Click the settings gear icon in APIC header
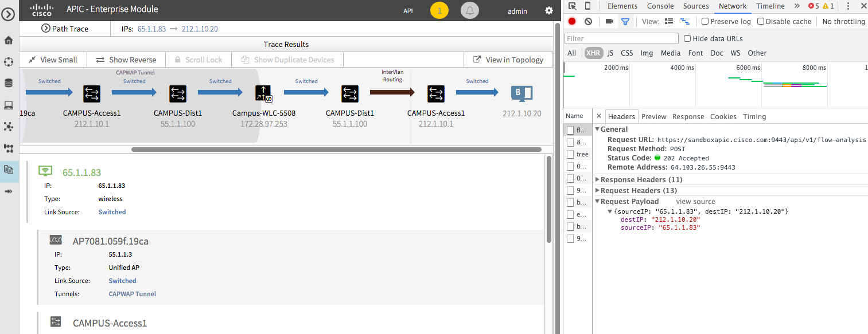The image size is (868, 334). (549, 11)
